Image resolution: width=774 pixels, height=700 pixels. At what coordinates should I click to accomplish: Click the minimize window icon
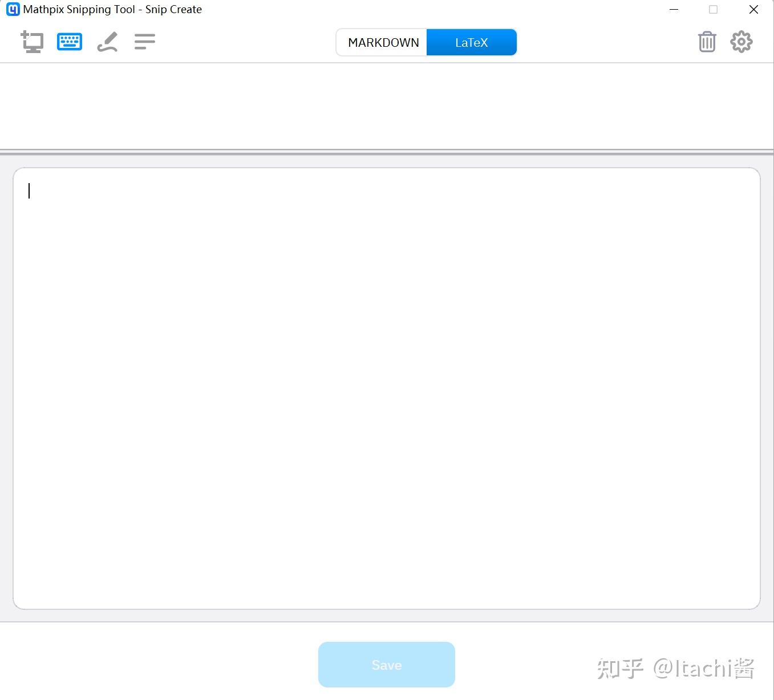(674, 9)
